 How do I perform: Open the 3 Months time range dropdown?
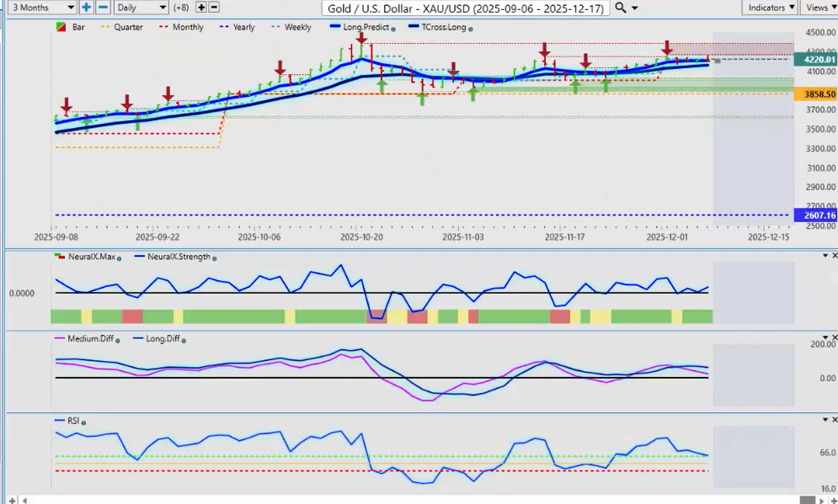39,8
